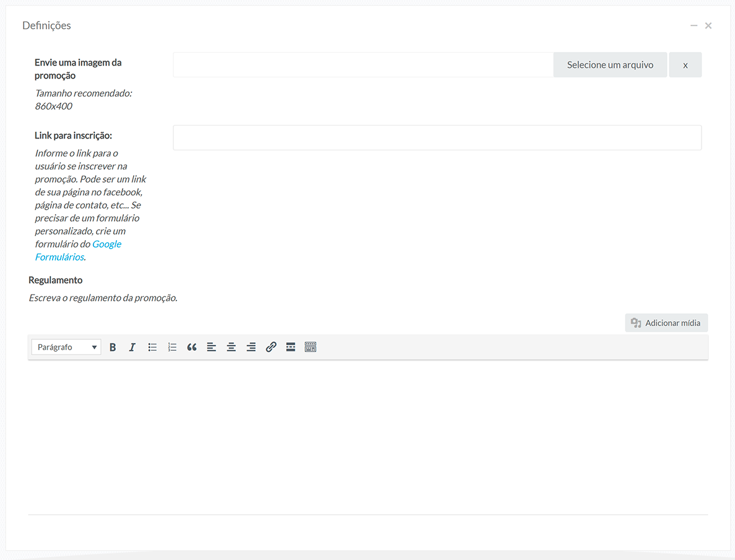Focus the Link para inscrição field

[x=437, y=137]
